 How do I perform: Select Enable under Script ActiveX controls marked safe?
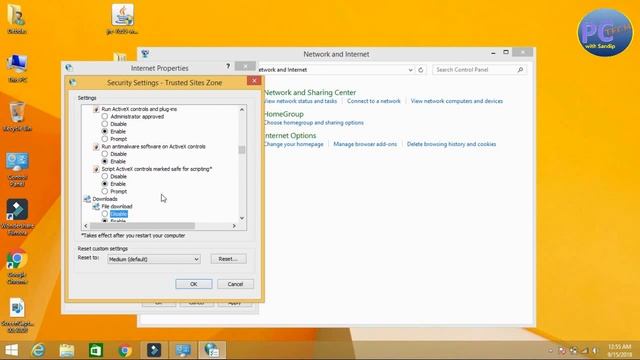click(105, 184)
